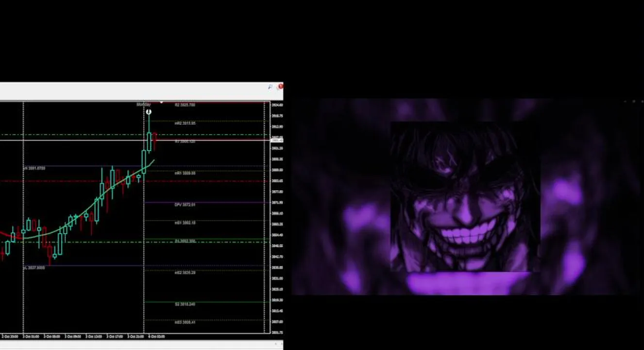Click the mS3 3808.41 pivot label
Viewport: 644px width, 350px height.
[x=185, y=322]
